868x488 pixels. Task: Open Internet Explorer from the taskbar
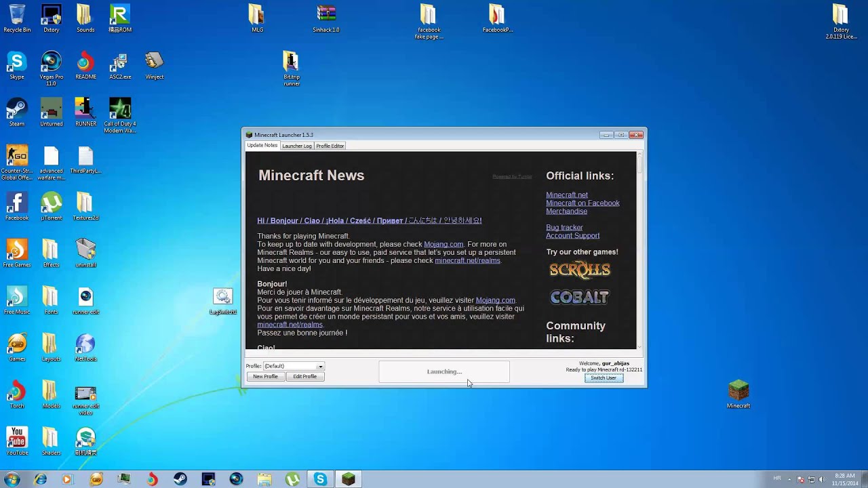pos(41,479)
